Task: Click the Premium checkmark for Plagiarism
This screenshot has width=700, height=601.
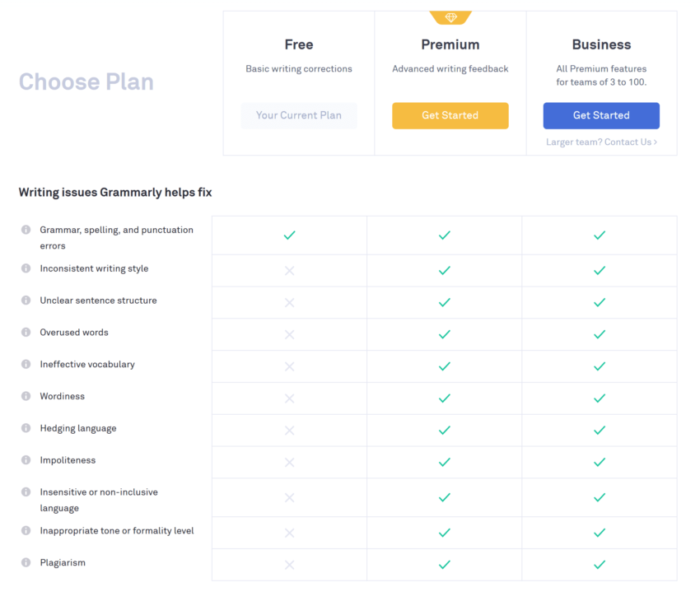Action: [x=444, y=565]
